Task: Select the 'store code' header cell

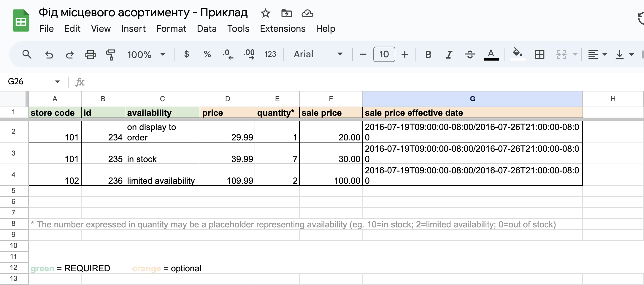Action: (x=55, y=113)
